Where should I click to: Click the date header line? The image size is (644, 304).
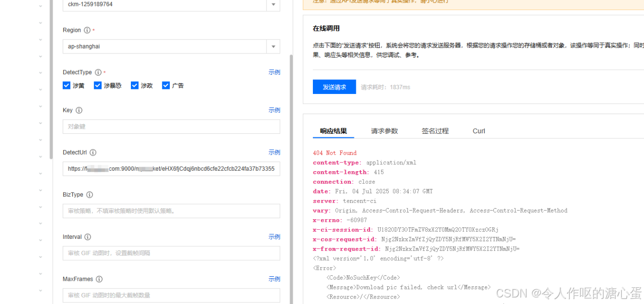pos(373,191)
